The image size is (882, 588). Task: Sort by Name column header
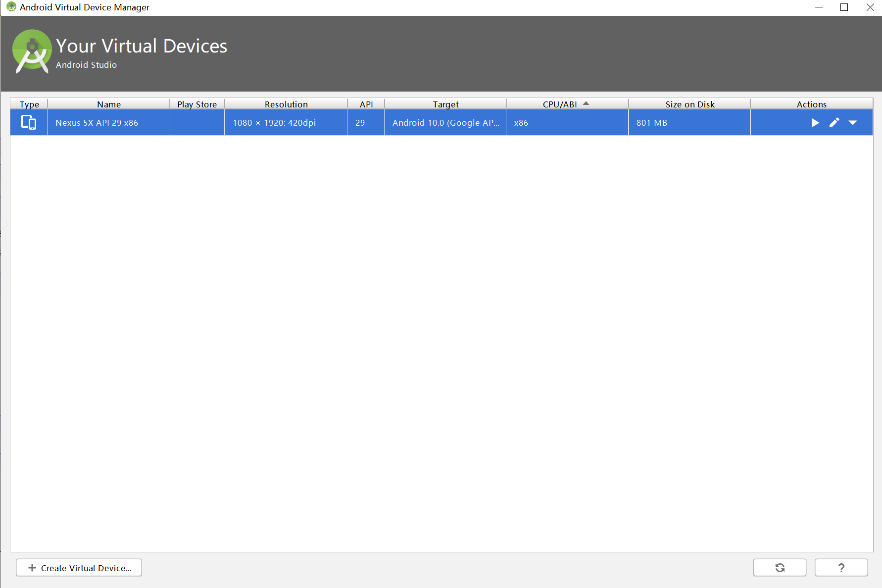pos(108,104)
